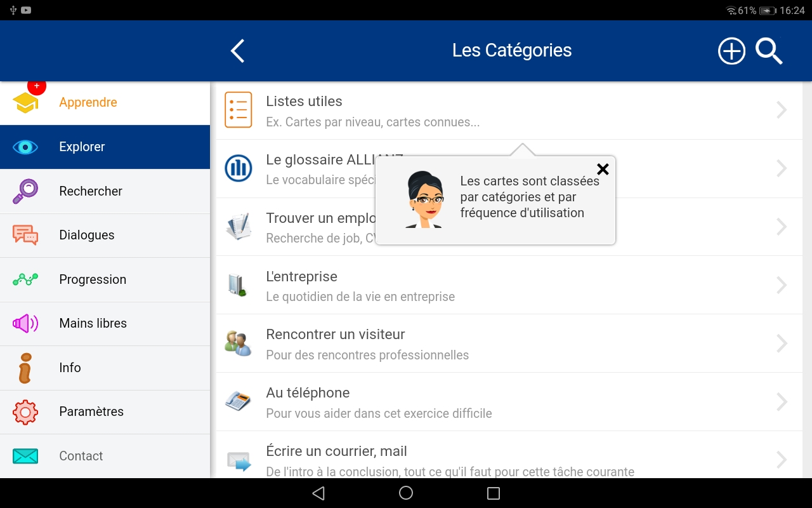Open search with the magnifier icon

tap(769, 51)
